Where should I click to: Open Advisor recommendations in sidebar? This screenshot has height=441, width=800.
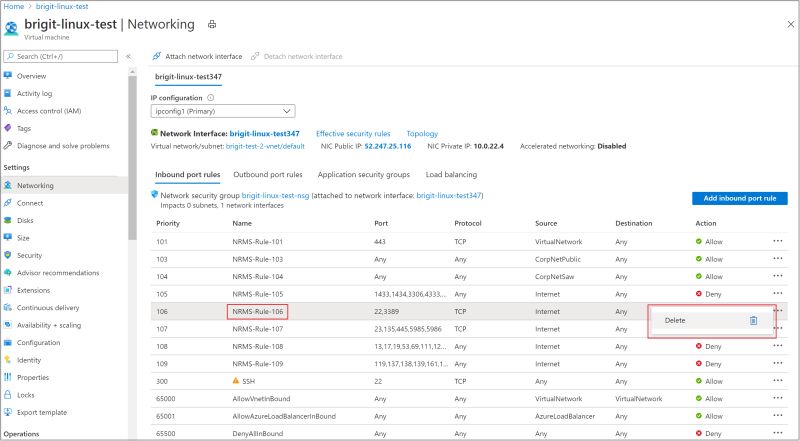[x=58, y=272]
